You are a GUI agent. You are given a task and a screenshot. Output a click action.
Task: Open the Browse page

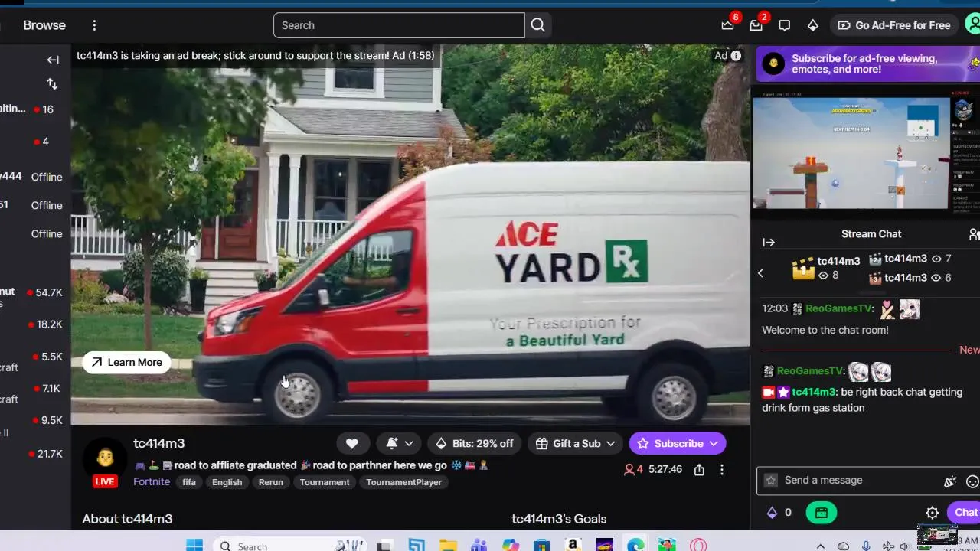pyautogui.click(x=44, y=25)
